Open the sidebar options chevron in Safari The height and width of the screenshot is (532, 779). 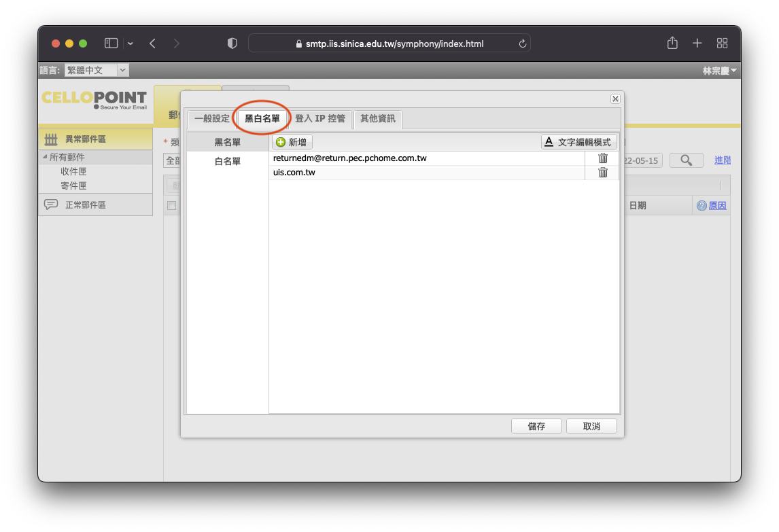point(130,43)
